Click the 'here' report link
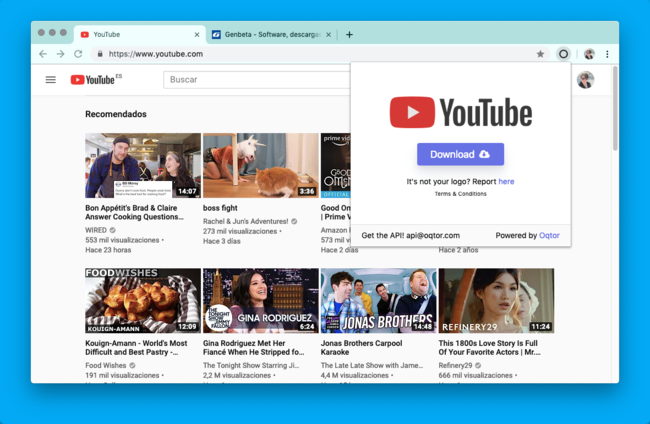The width and height of the screenshot is (650, 424). pyautogui.click(x=506, y=182)
